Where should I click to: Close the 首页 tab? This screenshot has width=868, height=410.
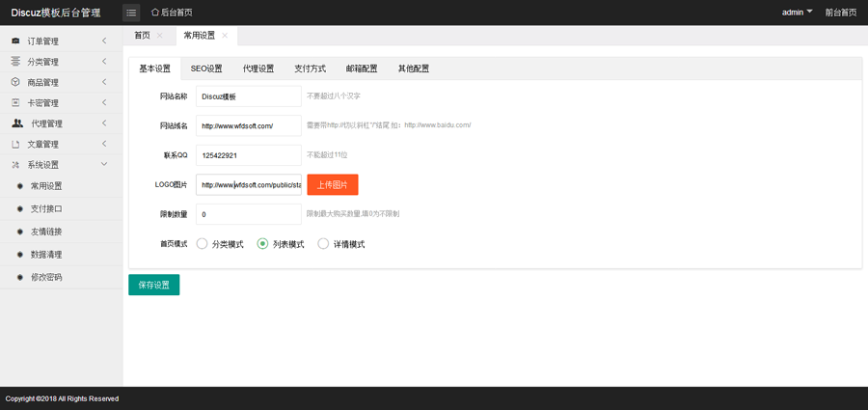(160, 35)
